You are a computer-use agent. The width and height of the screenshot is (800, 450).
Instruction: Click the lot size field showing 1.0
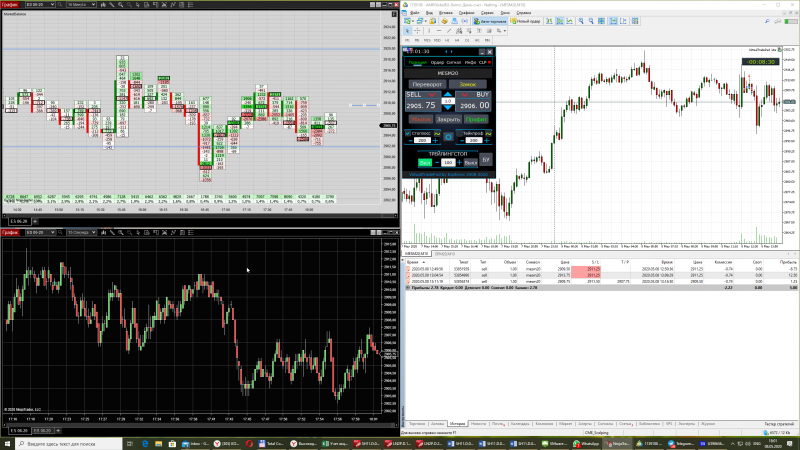447,101
